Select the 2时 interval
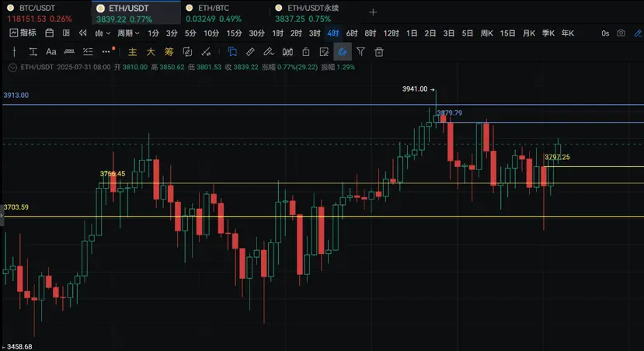The height and width of the screenshot is (351, 644). (296, 33)
